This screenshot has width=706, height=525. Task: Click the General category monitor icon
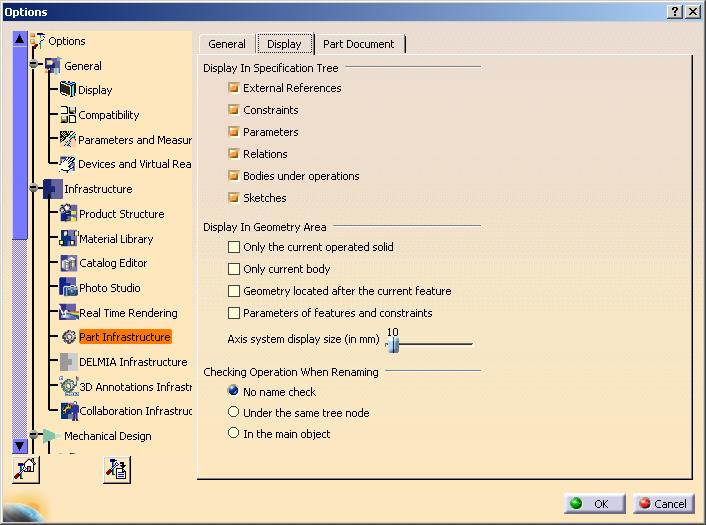click(x=52, y=66)
